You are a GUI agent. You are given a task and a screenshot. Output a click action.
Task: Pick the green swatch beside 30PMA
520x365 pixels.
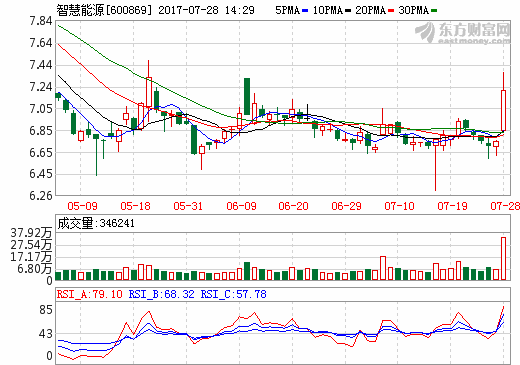(434, 11)
